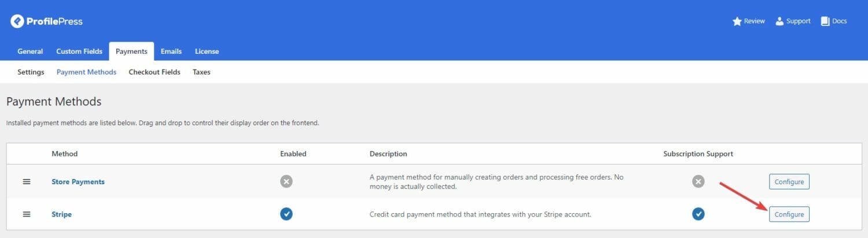
Task: Go to the License tab
Action: 207,52
